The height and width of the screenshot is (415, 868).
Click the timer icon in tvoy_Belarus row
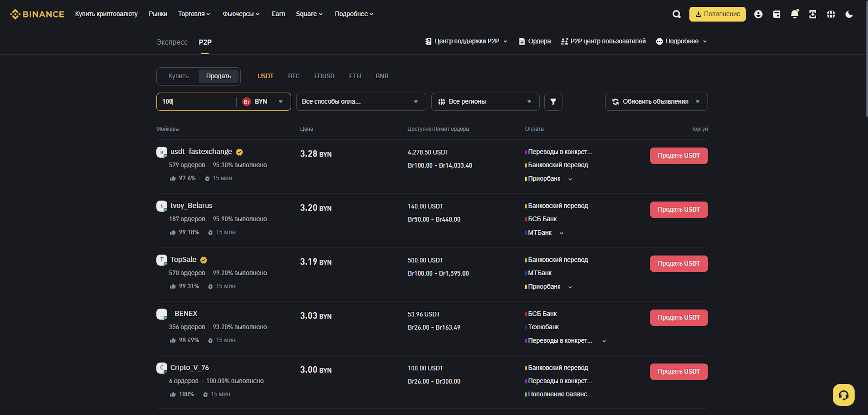pyautogui.click(x=210, y=232)
